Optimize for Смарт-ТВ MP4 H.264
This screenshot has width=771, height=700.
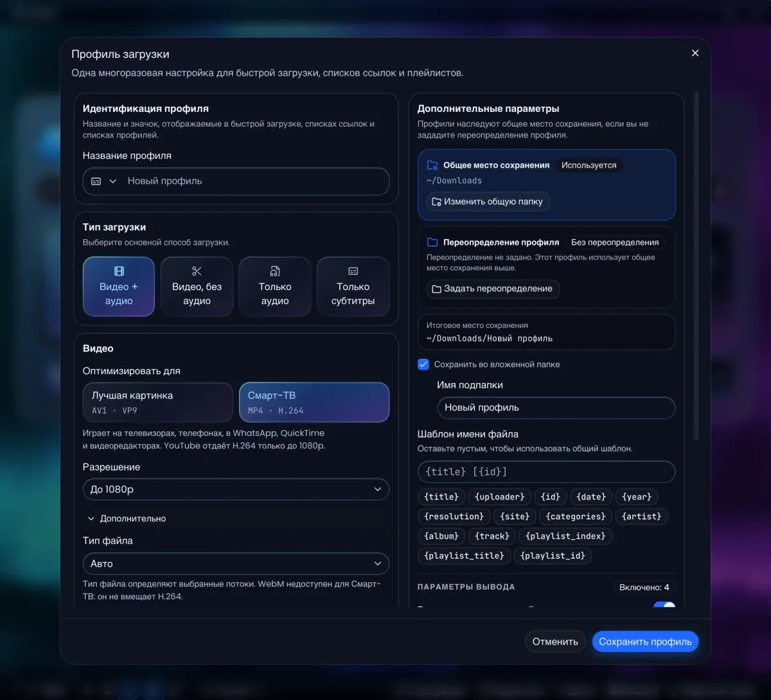point(314,402)
